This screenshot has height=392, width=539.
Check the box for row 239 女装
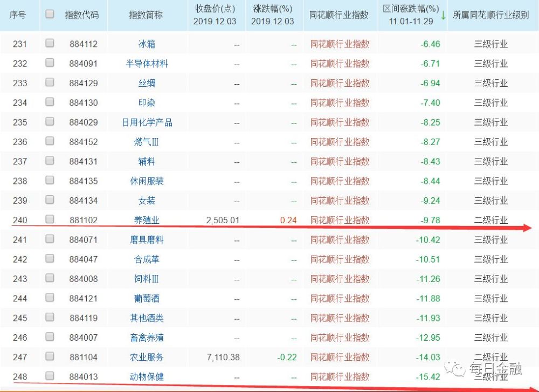pos(50,200)
